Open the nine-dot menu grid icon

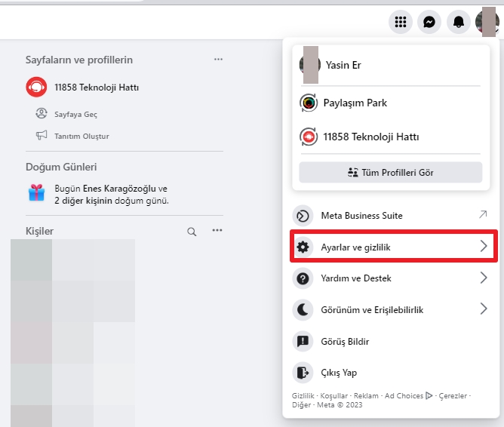(x=401, y=22)
